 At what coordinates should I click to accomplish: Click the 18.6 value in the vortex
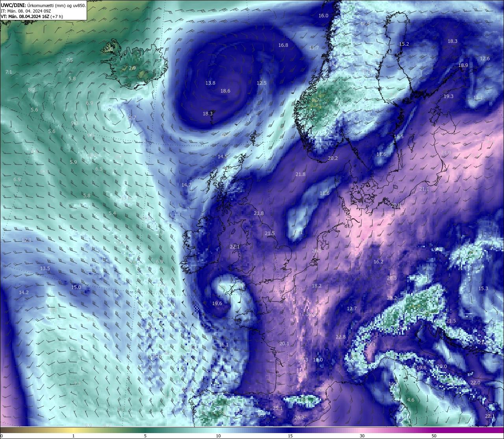coord(225,91)
